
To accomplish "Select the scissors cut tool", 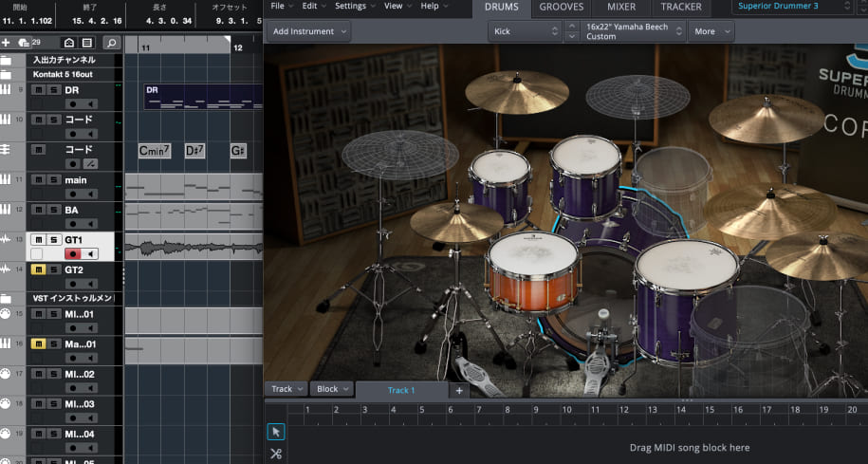I will click(x=276, y=454).
